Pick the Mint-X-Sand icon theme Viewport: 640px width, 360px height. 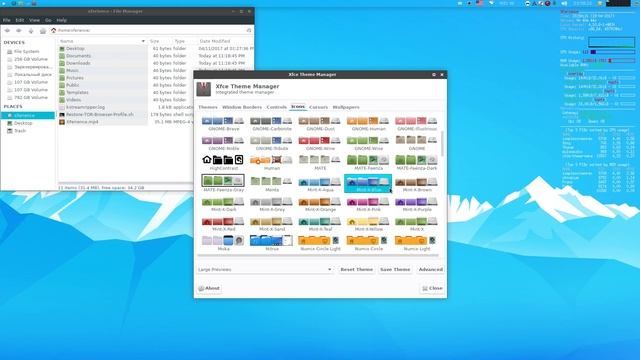click(x=271, y=224)
